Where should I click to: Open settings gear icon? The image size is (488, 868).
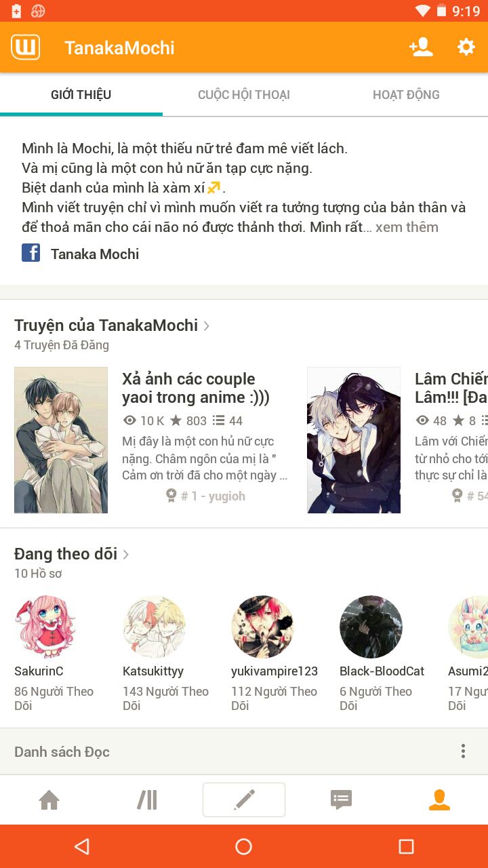[466, 47]
